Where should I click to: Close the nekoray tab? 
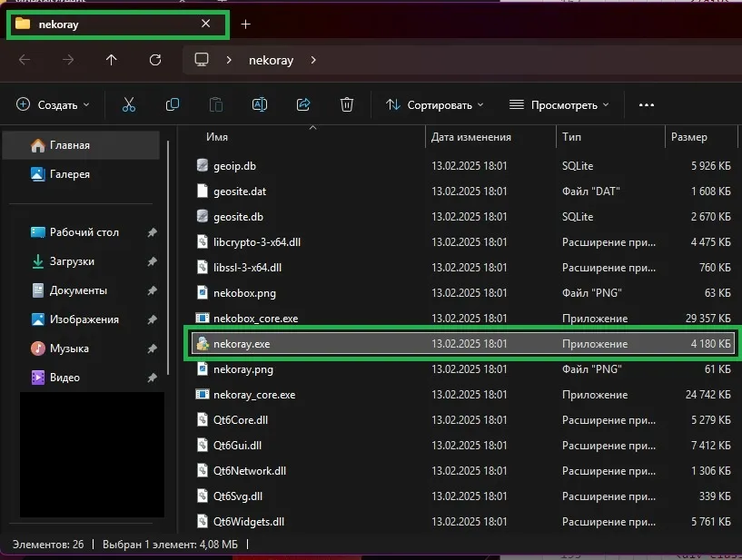click(206, 24)
